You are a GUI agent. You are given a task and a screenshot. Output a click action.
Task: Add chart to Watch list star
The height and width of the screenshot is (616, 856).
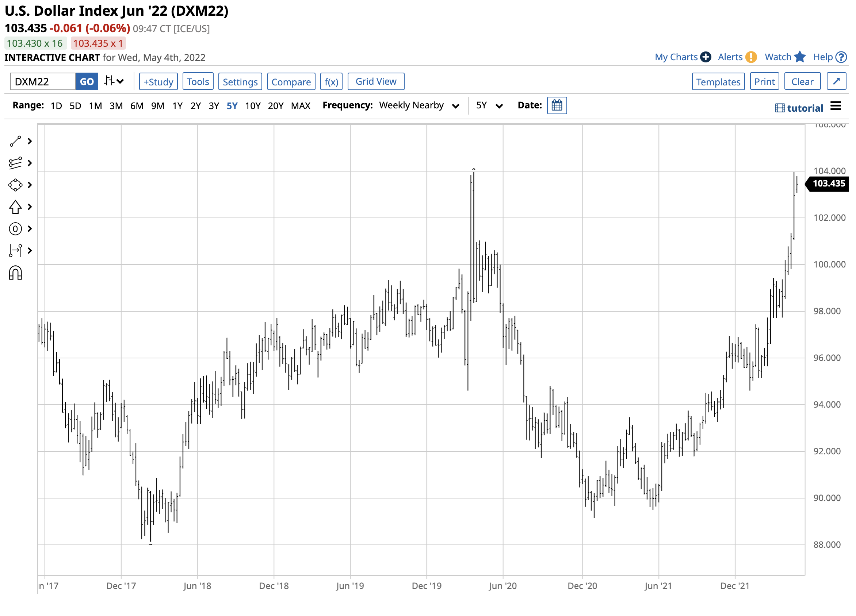[799, 57]
